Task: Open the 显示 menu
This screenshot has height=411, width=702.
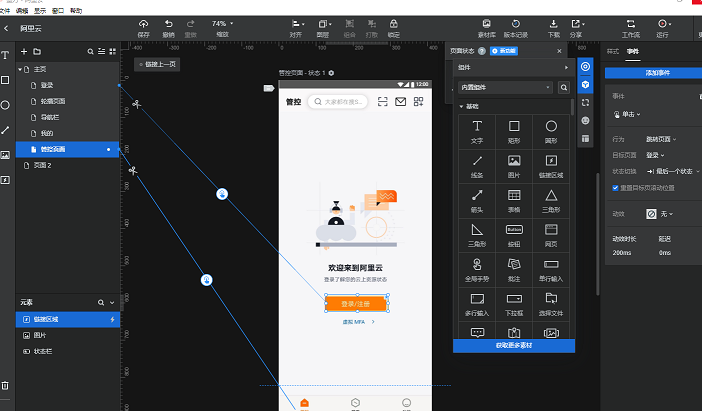Action: point(40,11)
